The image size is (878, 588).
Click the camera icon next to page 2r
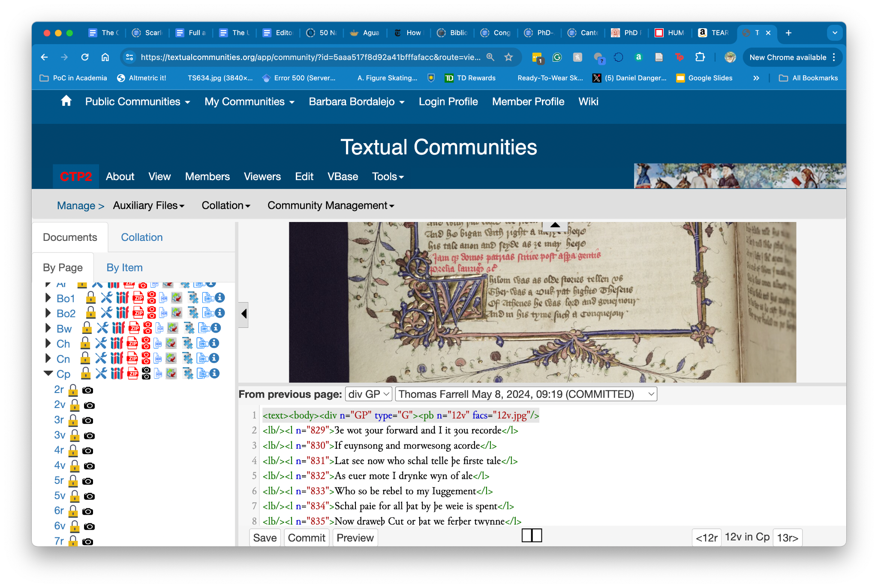(x=87, y=390)
